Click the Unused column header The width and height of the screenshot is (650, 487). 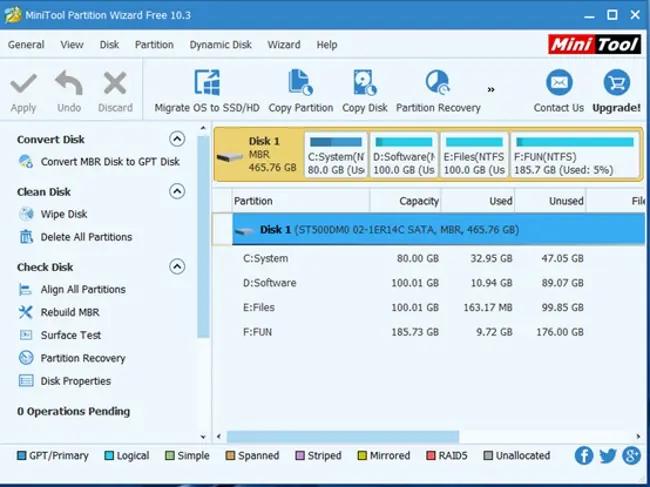tap(550, 201)
